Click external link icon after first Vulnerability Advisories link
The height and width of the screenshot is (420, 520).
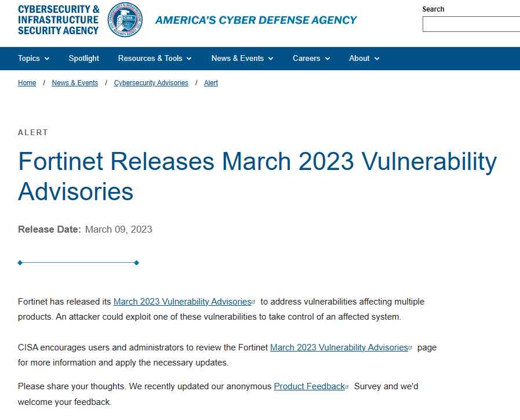tap(254, 302)
